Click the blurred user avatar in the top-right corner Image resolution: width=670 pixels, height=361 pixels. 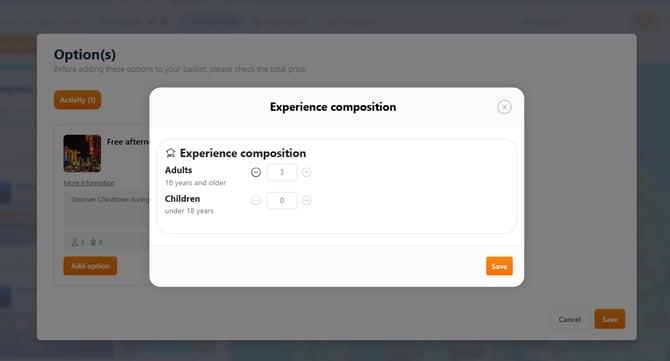[646, 21]
